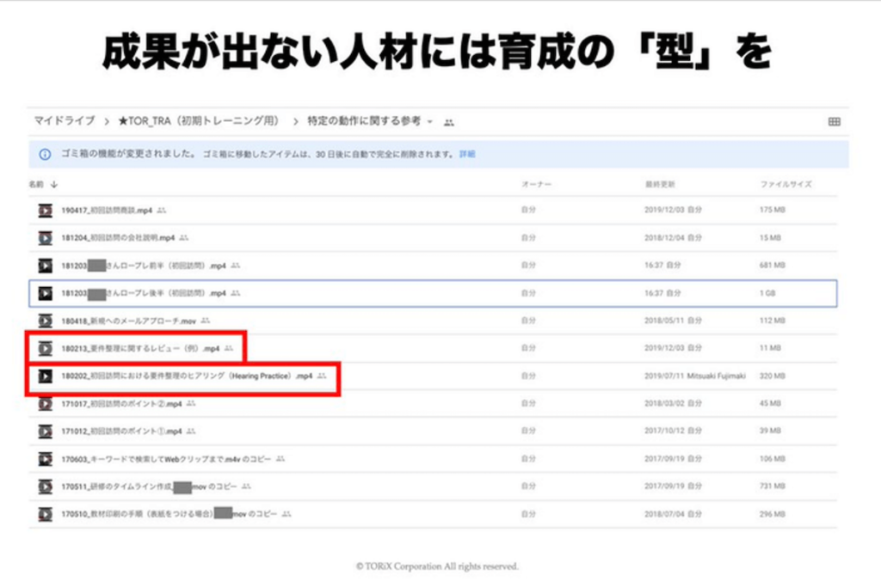Click video icon of 171017 ポイント②.mp4
Viewport: 881px width, 588px height.
45,403
